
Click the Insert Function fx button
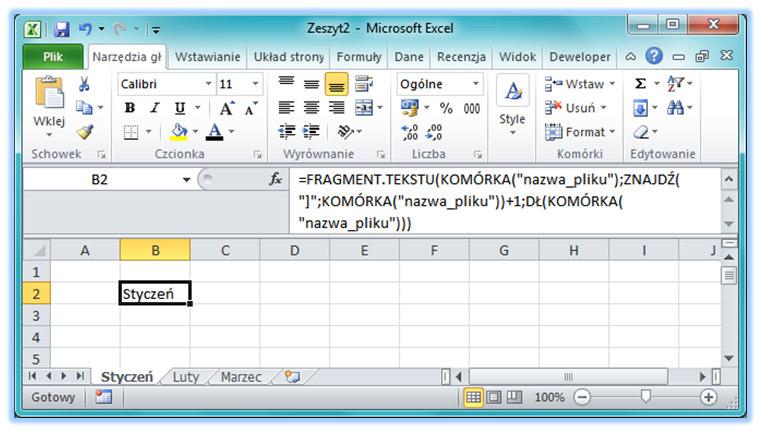pyautogui.click(x=275, y=180)
